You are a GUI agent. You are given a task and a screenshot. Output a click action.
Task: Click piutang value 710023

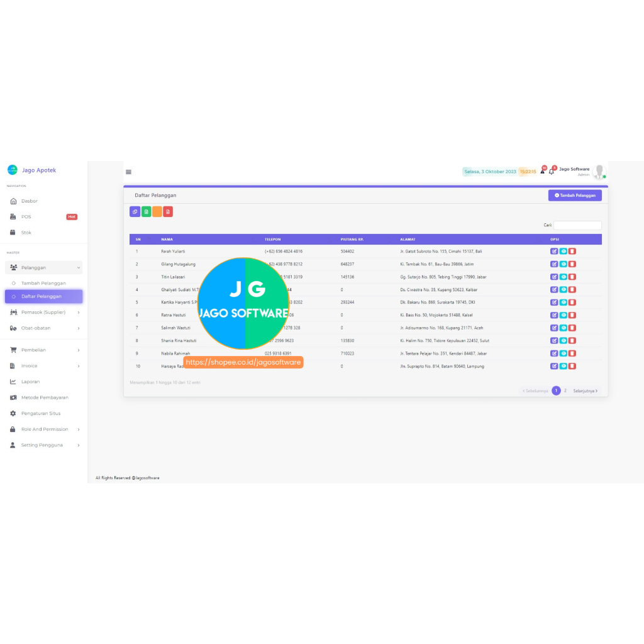[347, 353]
